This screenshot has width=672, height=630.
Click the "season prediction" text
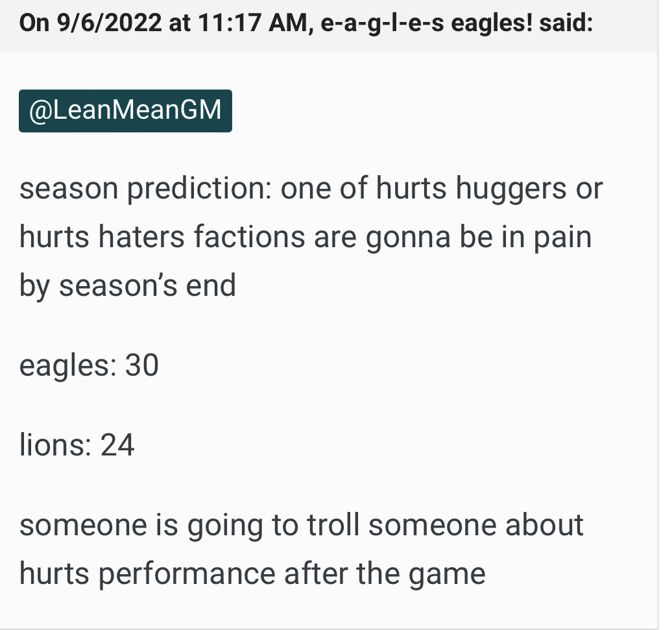pyautogui.click(x=146, y=189)
